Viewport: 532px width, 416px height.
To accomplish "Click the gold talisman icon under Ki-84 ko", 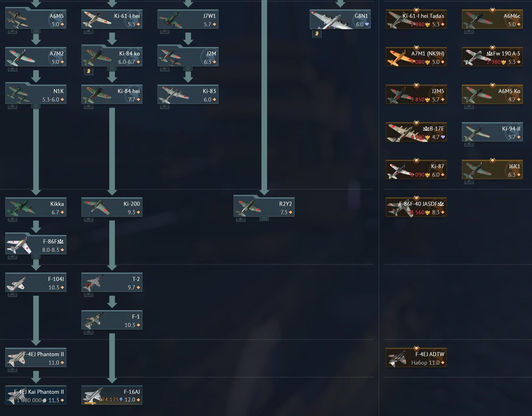I will tap(89, 71).
